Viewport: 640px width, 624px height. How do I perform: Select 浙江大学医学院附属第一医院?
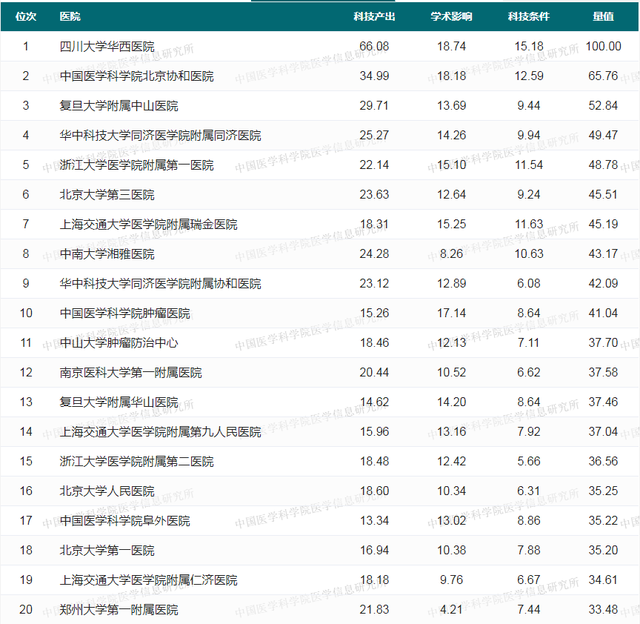click(137, 165)
